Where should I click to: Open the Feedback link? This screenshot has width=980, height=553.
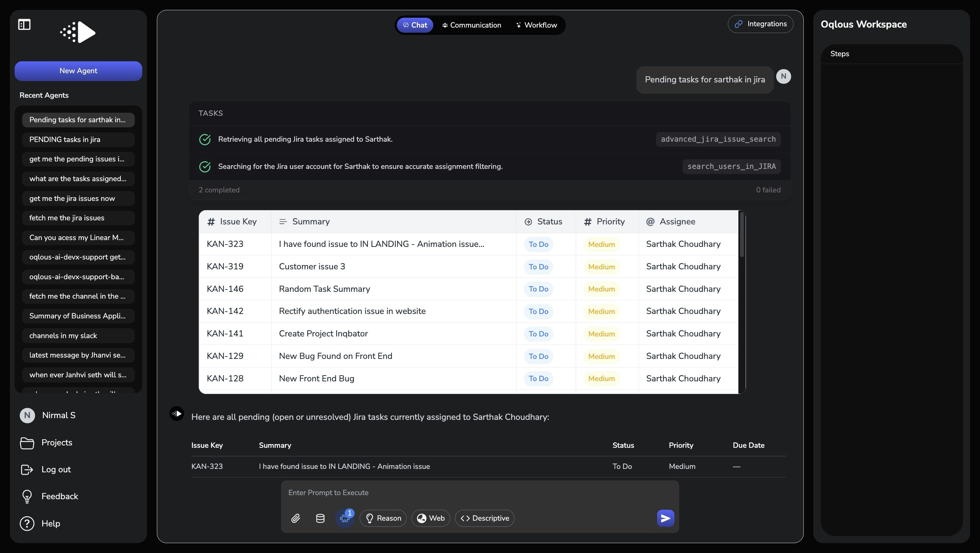pyautogui.click(x=60, y=496)
